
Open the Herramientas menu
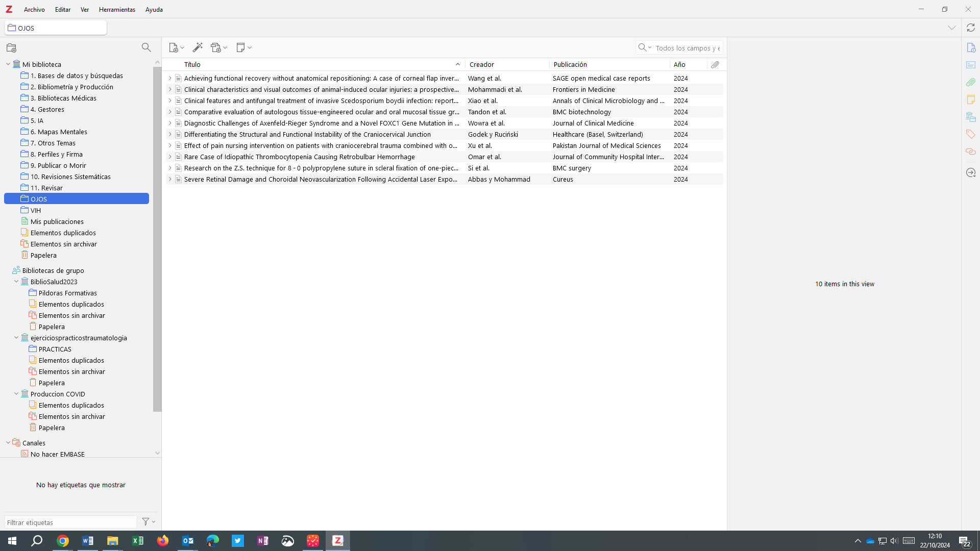[x=117, y=9]
